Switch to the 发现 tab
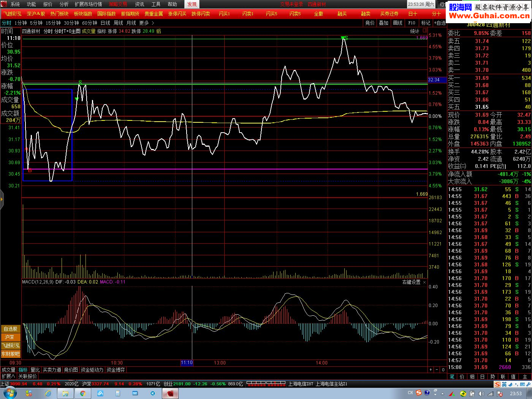The height and width of the screenshot is (399, 532). click(192, 4)
